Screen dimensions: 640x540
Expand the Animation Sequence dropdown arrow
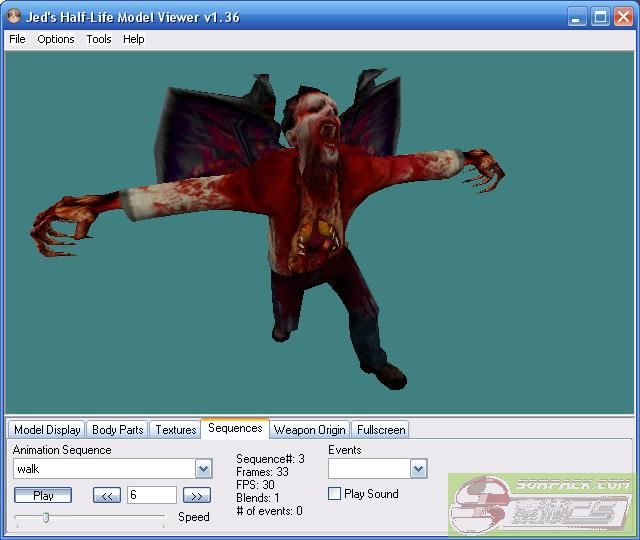coord(203,469)
